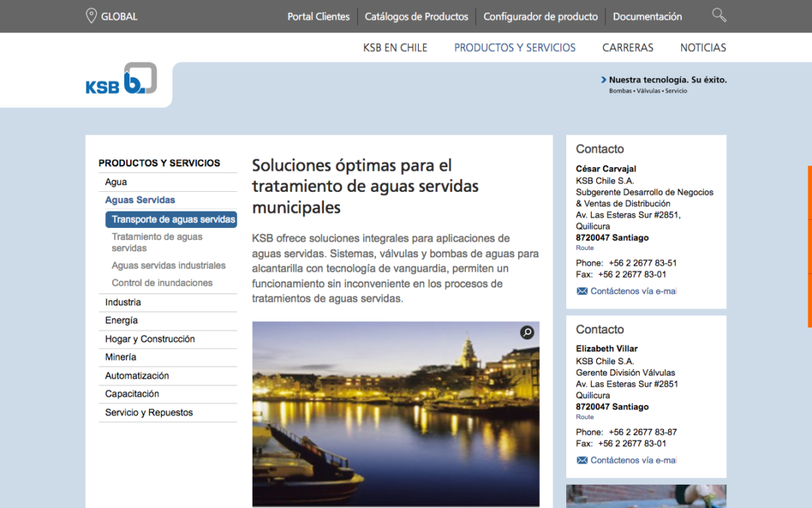Open Aguas servidas industriales
812x508 pixels.
tap(168, 266)
